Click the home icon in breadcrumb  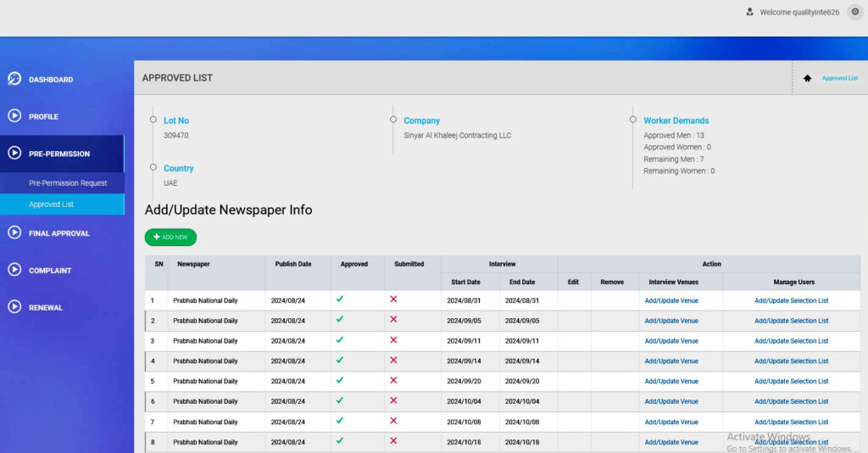(807, 78)
